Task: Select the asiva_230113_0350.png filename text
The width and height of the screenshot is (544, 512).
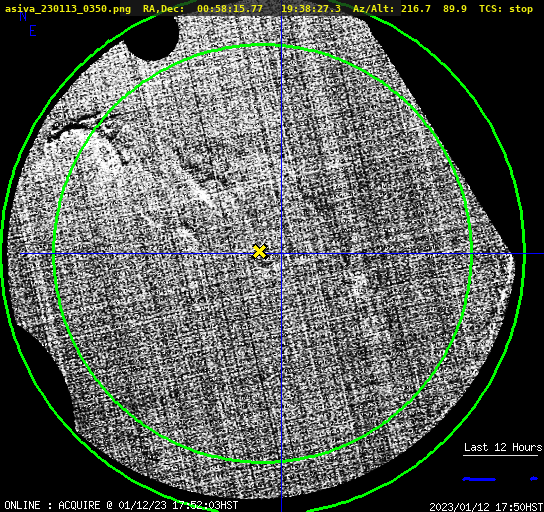Action: [68, 9]
